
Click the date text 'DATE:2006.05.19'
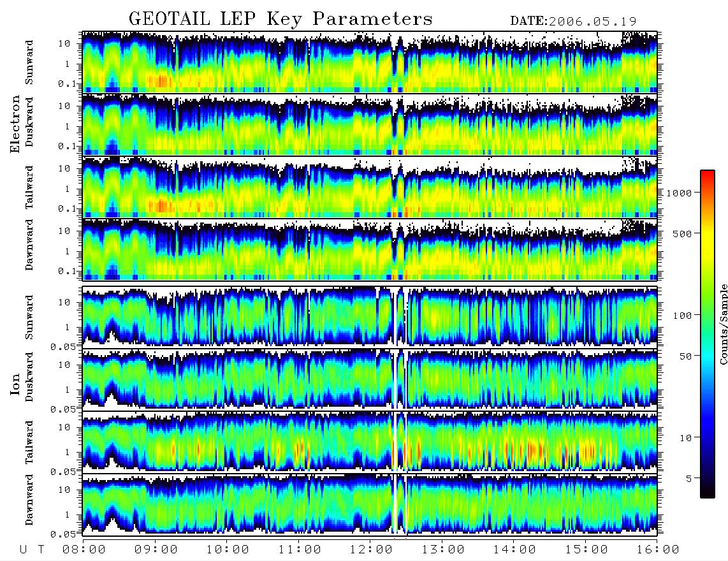573,22
